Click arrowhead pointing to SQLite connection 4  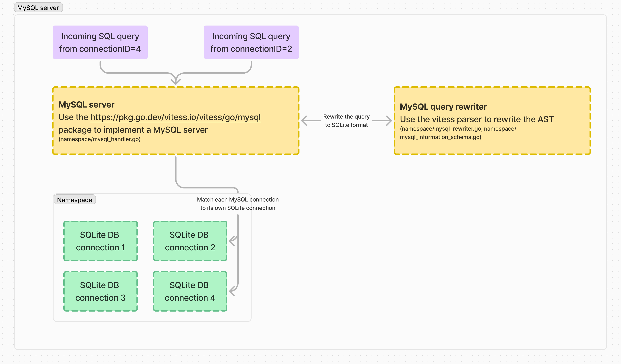point(231,291)
